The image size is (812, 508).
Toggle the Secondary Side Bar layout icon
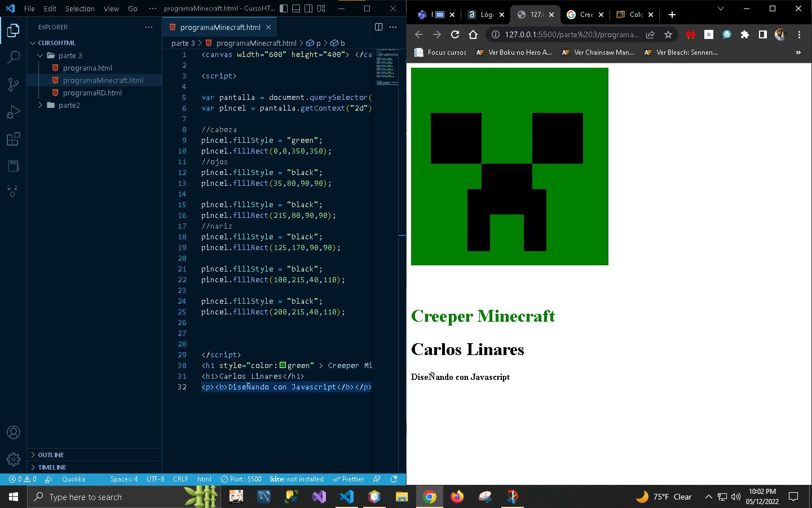pyautogui.click(x=308, y=8)
